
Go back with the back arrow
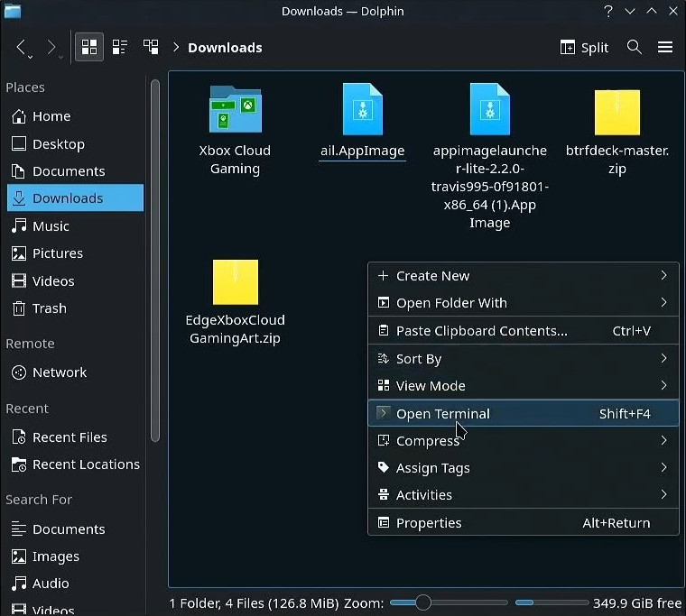22,47
